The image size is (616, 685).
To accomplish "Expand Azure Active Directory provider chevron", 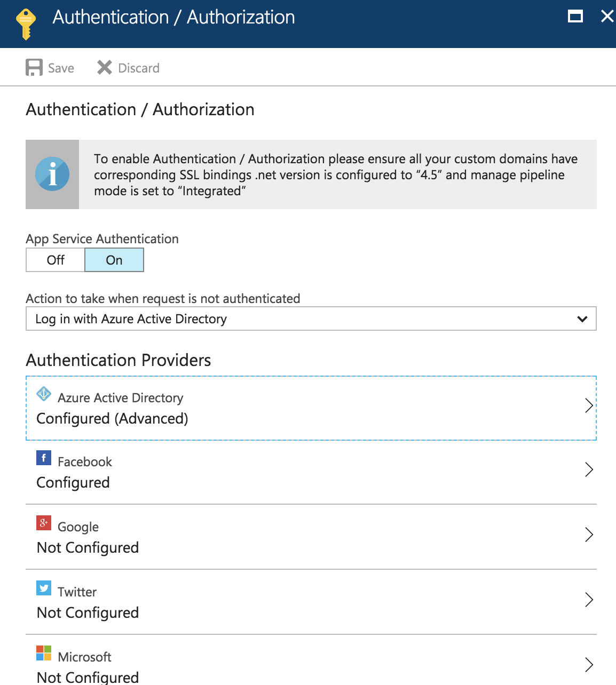I will pos(589,405).
